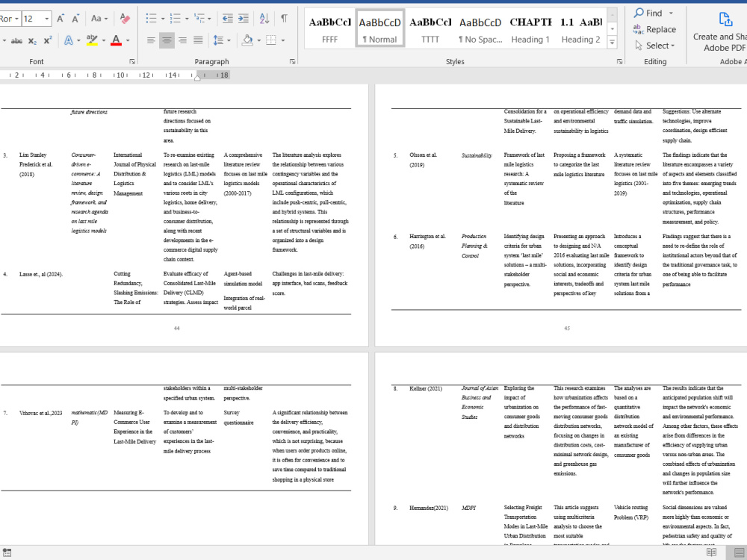Apply red font color
This screenshot has height=560, width=747.
coord(116,40)
